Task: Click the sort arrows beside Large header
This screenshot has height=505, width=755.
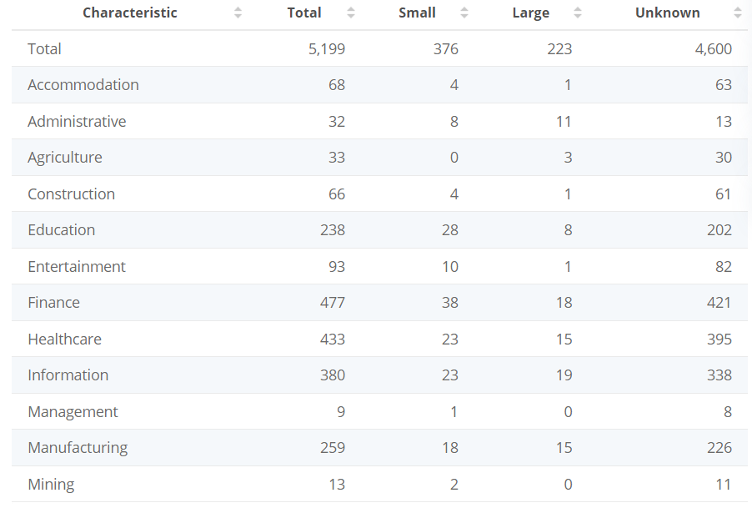Action: pyautogui.click(x=577, y=13)
